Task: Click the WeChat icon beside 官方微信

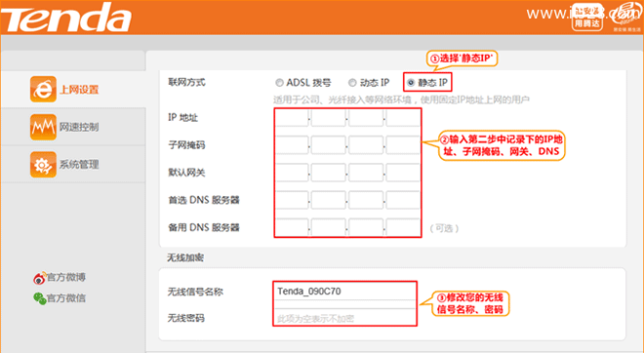Action: coord(39,298)
